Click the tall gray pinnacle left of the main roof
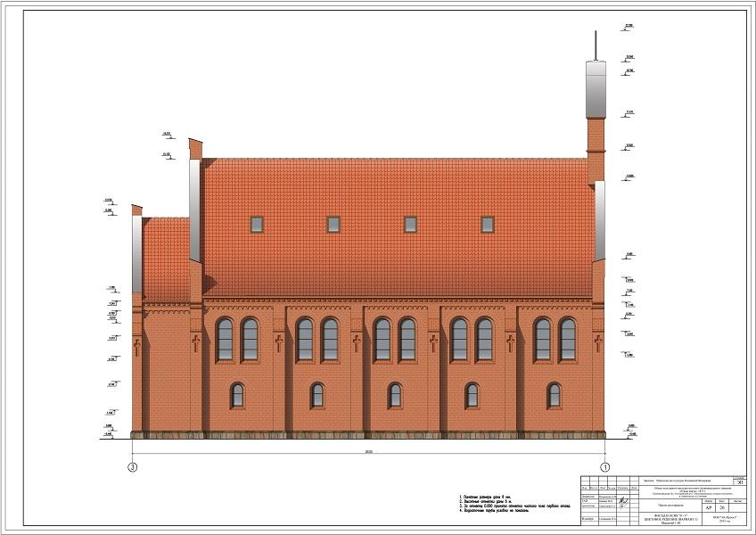 [194, 210]
